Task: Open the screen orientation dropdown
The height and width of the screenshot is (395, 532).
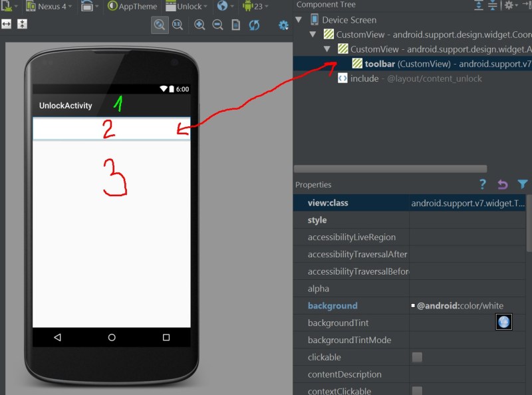Action: [x=90, y=6]
